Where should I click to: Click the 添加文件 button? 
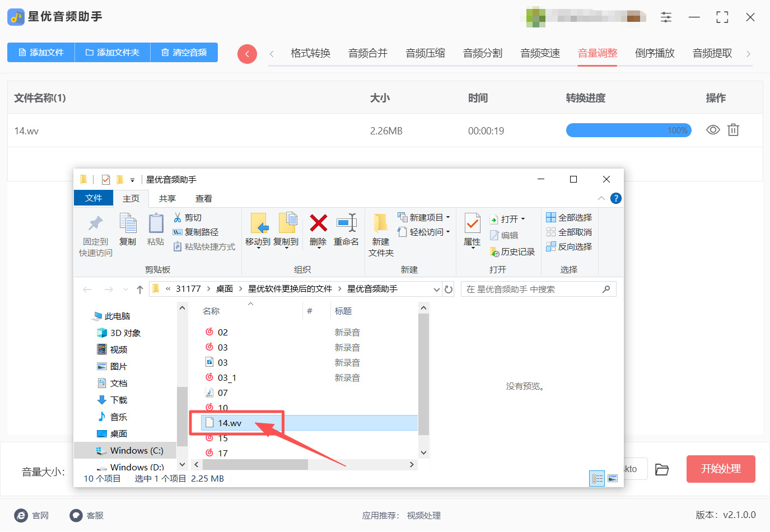[41, 53]
